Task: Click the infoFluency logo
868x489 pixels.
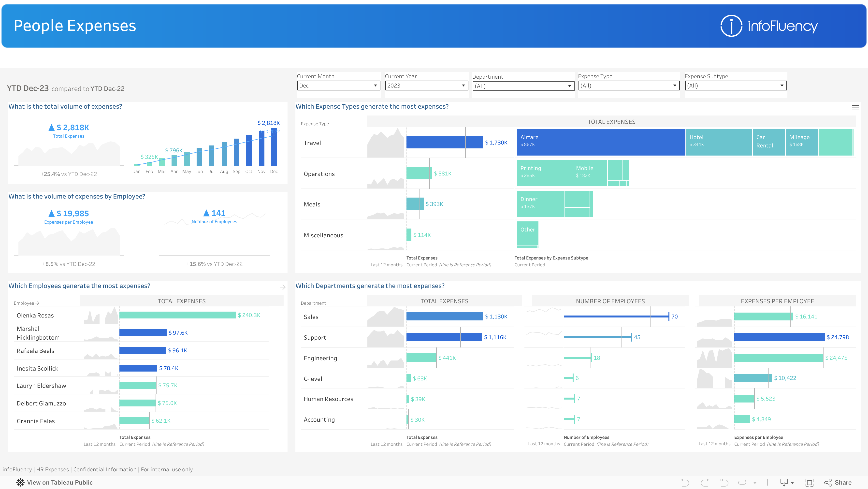Action: tap(769, 26)
